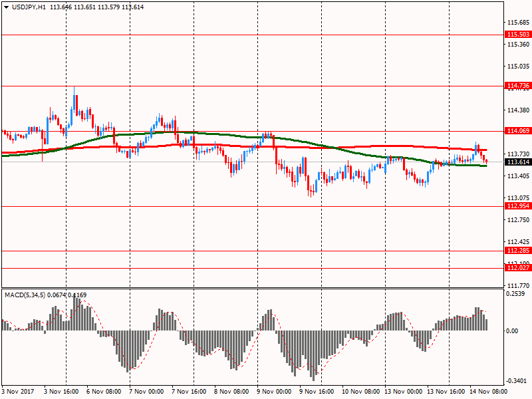Click the 114.380 price scale value

click(x=518, y=110)
